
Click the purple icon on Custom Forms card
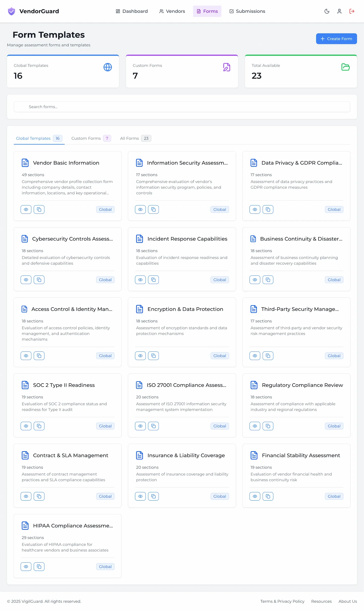[x=227, y=67]
